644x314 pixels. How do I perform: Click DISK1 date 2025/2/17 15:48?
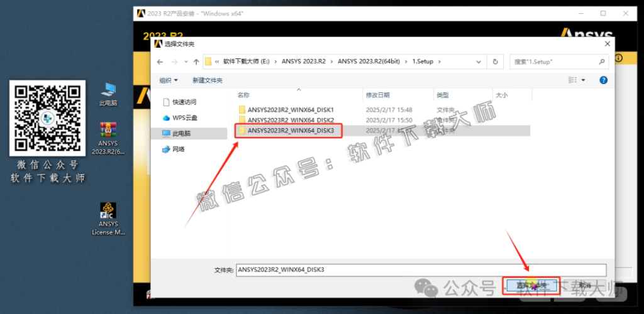pos(389,110)
